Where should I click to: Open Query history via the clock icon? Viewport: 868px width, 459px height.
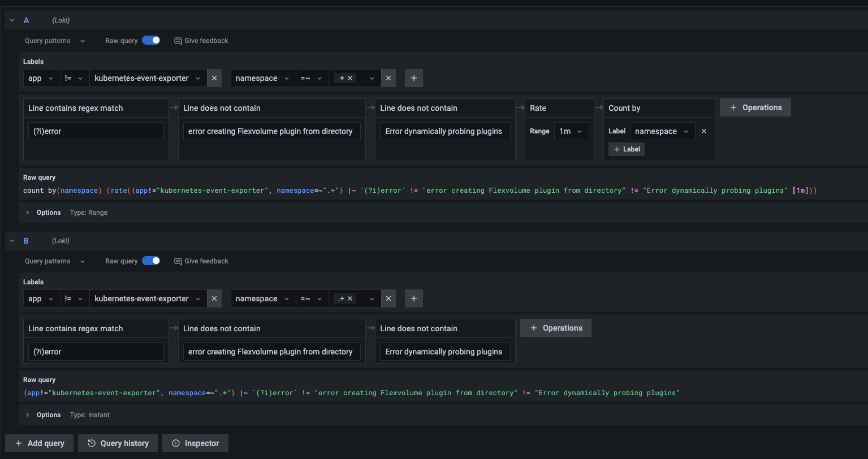click(x=91, y=443)
